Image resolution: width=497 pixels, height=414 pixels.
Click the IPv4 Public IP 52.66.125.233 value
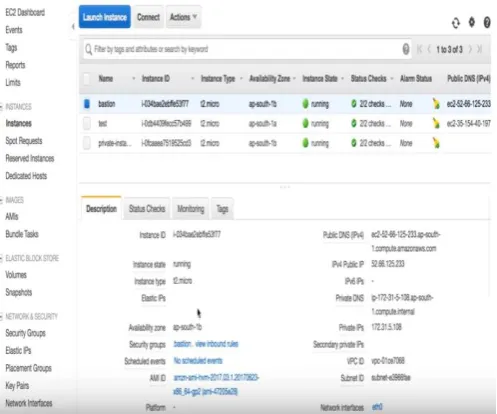[388, 264]
